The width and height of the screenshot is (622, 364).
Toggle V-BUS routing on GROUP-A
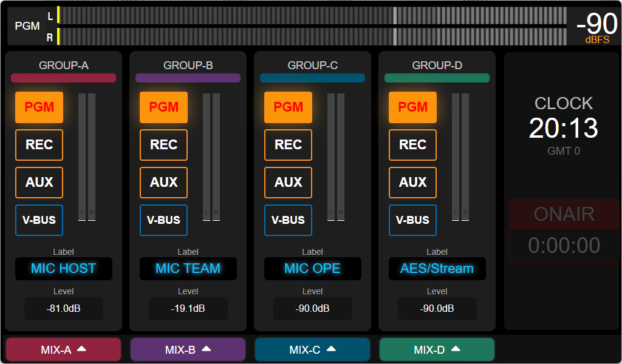point(39,220)
